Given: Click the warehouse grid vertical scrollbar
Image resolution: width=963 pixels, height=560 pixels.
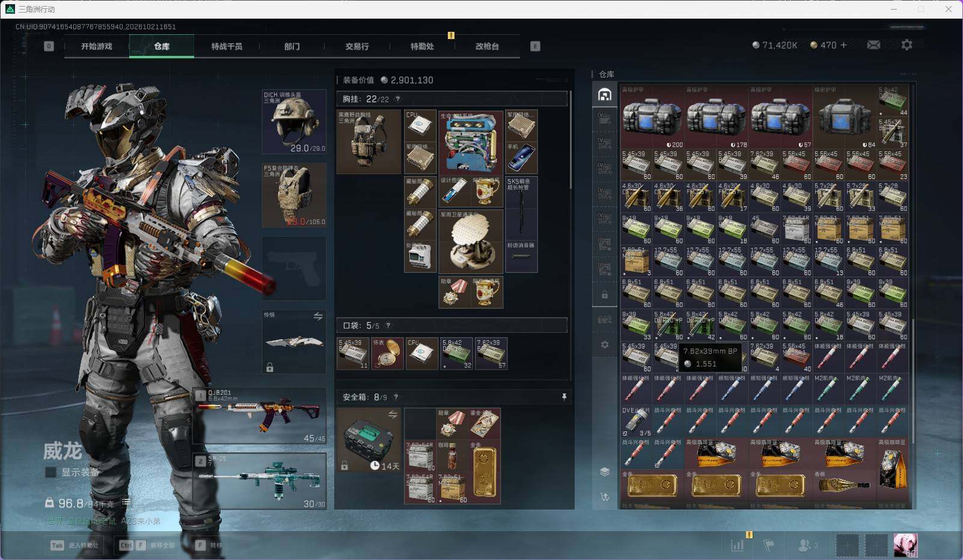Looking at the screenshot, I should point(913,381).
